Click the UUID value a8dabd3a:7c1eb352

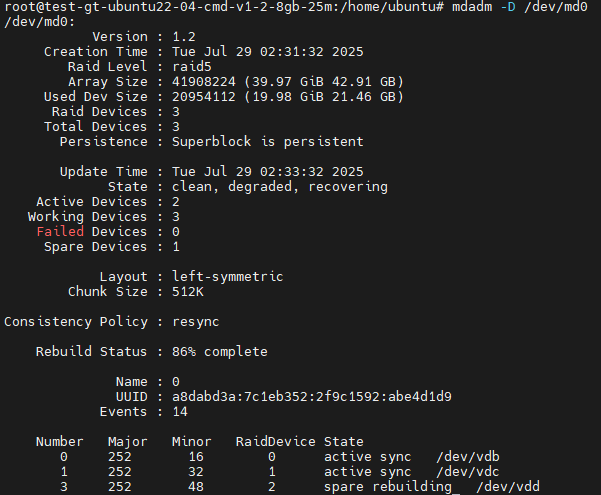(312, 396)
